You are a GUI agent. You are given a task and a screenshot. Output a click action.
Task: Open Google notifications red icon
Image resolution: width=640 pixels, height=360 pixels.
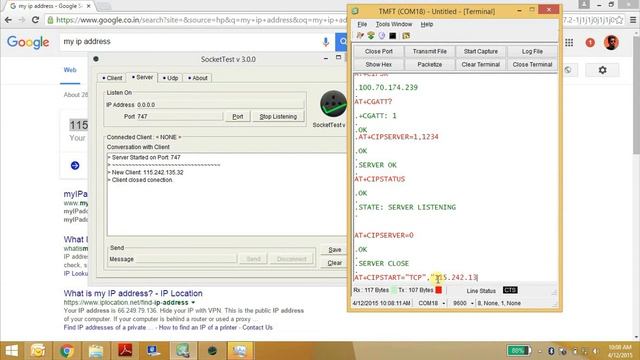coord(590,42)
